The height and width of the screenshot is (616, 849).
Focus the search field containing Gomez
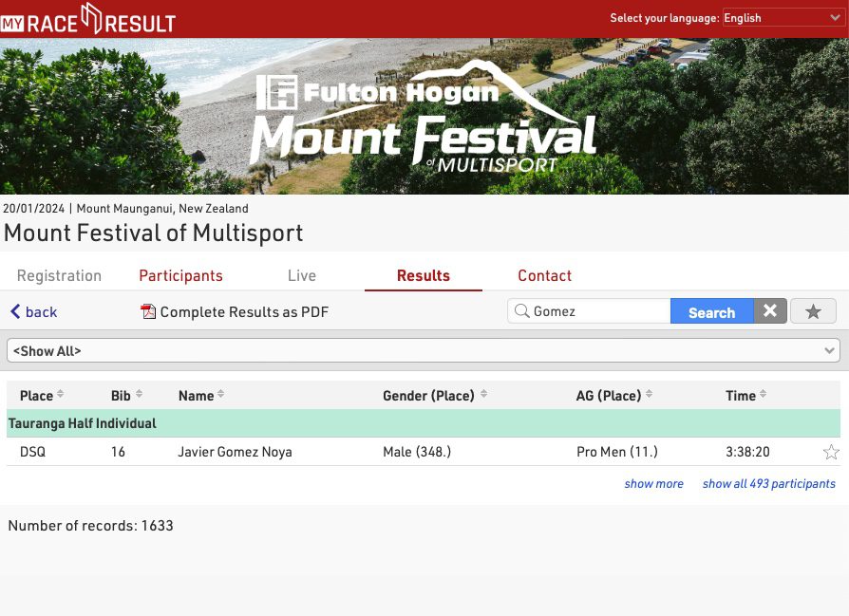pyautogui.click(x=589, y=311)
